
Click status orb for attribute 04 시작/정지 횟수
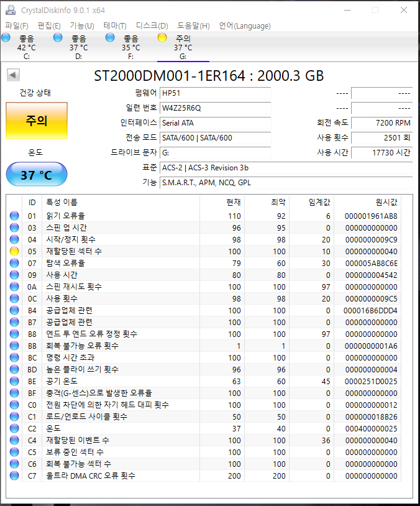14,239
